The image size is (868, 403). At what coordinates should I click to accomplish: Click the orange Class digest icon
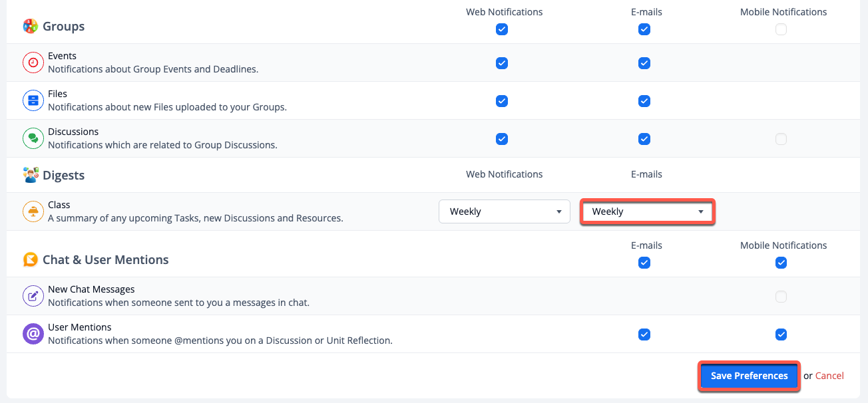point(33,211)
